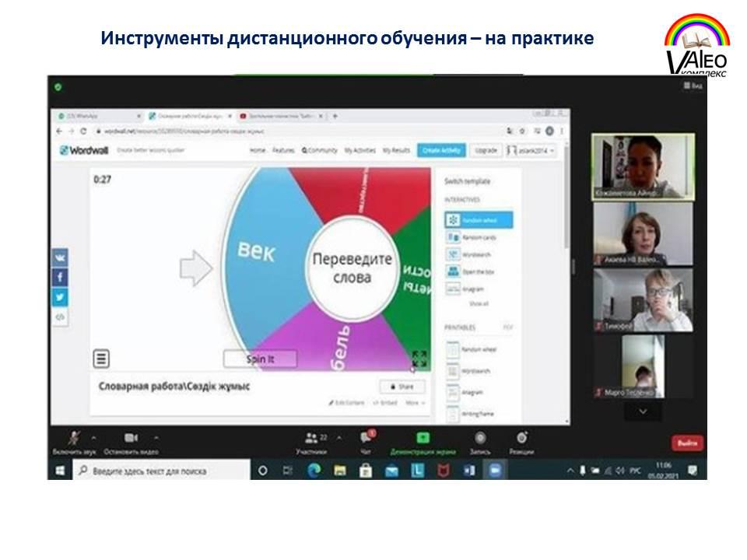Unmute the microphone (Включить звук)
Image resolution: width=747 pixels, height=560 pixels.
point(75,443)
